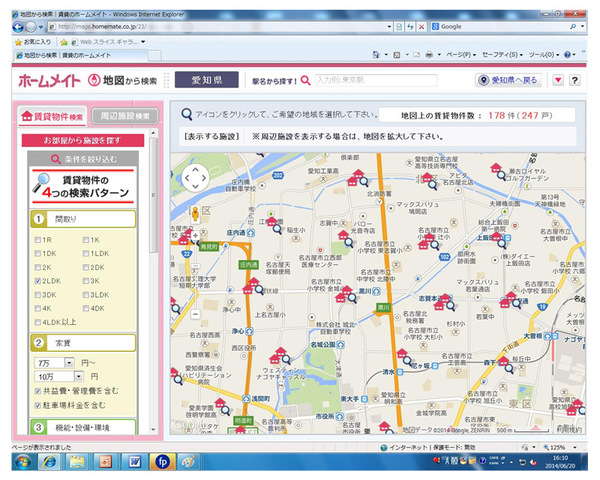
Task: Check the 1DK floor plan checkbox
Action: click(x=38, y=254)
